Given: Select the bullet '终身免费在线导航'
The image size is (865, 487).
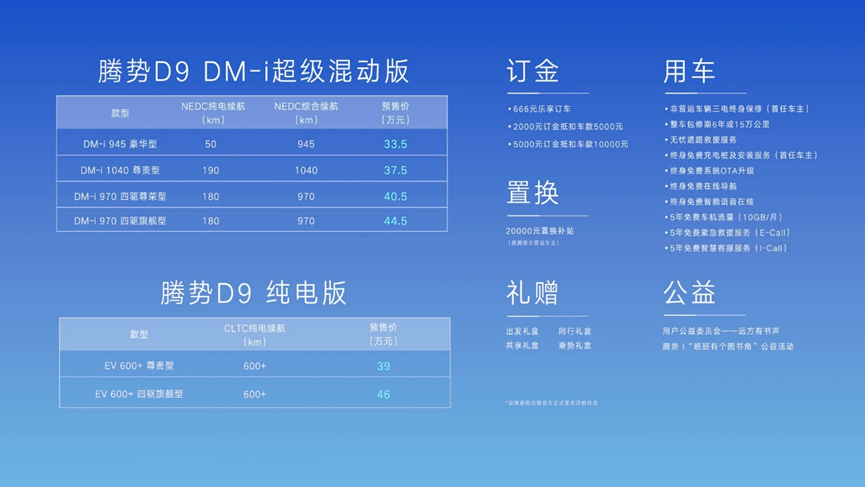Looking at the screenshot, I should 701,186.
